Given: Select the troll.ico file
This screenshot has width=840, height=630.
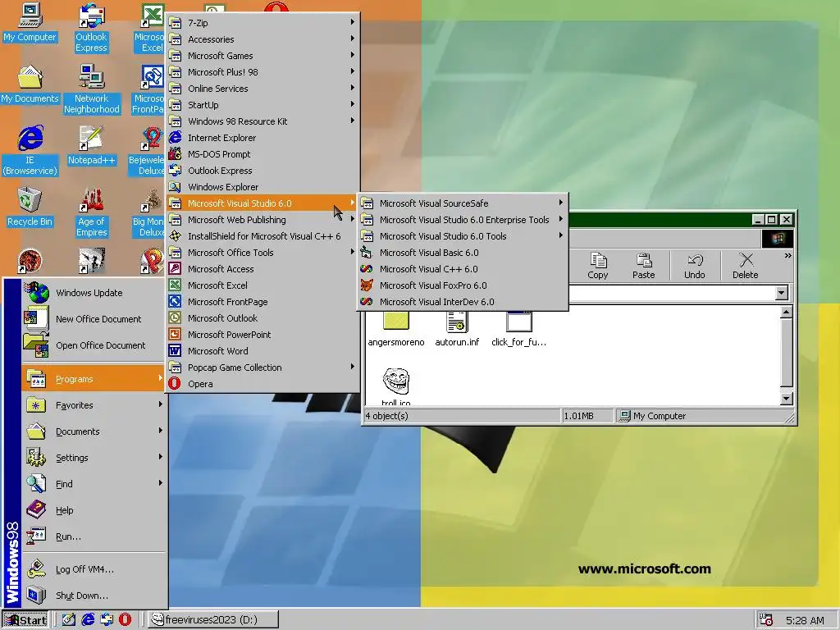Looking at the screenshot, I should click(396, 387).
